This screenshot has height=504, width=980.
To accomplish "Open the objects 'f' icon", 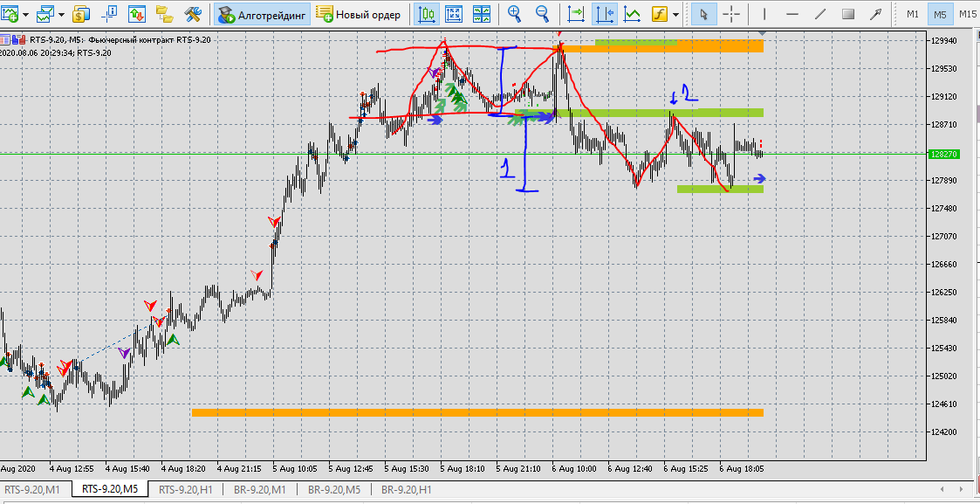I will pos(660,14).
